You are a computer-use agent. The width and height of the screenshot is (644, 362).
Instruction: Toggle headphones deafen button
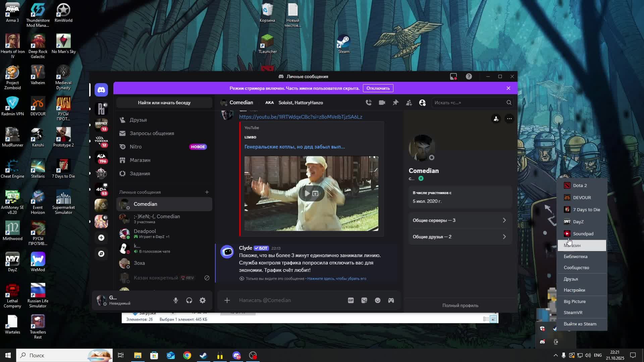(x=189, y=300)
